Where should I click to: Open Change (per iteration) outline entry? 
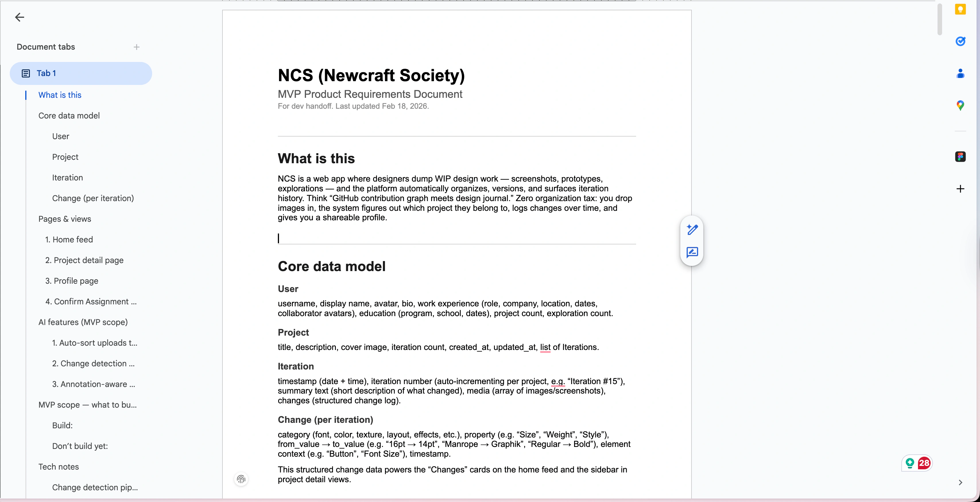[93, 198]
